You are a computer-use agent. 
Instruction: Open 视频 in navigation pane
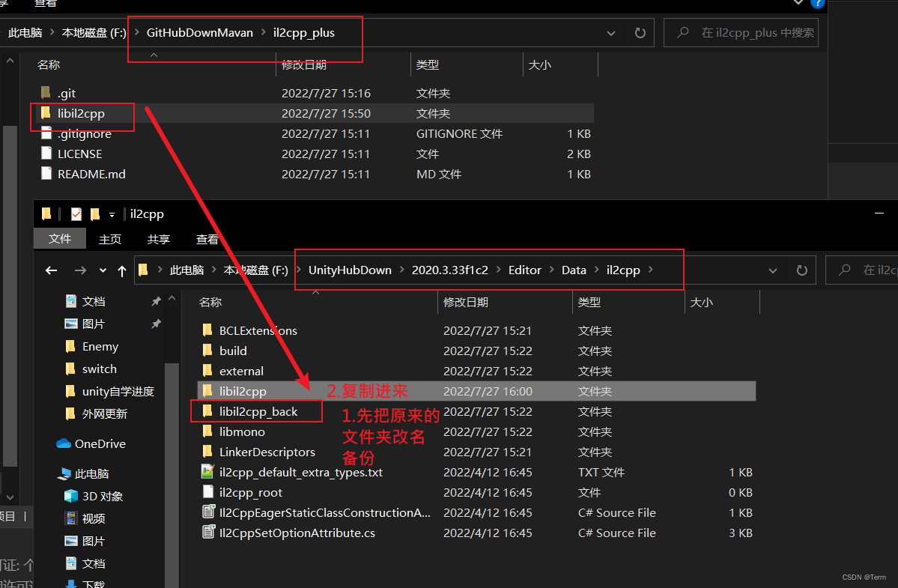(x=94, y=519)
